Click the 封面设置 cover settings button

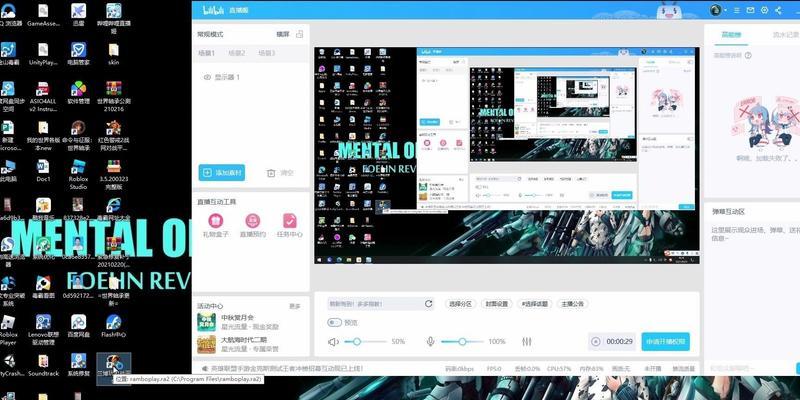[x=496, y=304]
